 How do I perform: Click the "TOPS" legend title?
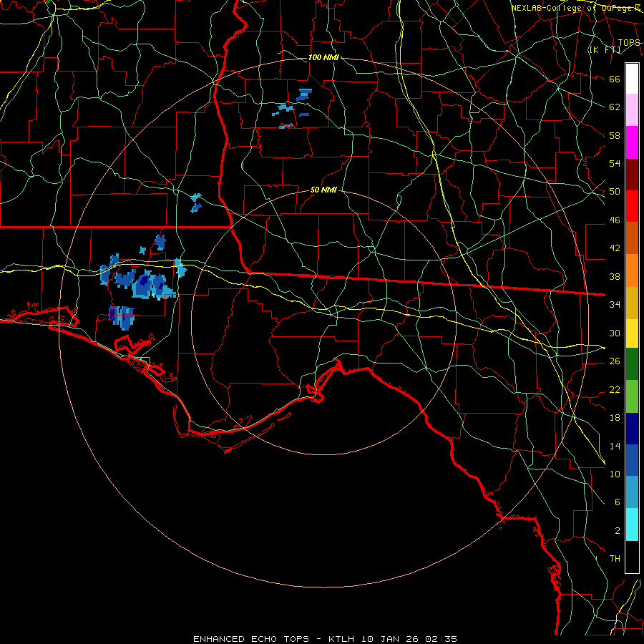pos(629,43)
